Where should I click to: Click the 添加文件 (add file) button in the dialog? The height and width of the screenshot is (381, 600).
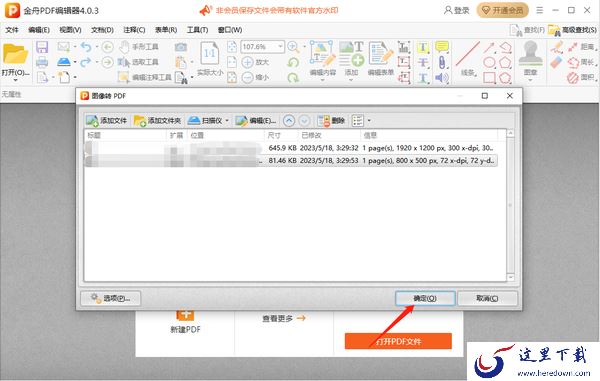106,120
